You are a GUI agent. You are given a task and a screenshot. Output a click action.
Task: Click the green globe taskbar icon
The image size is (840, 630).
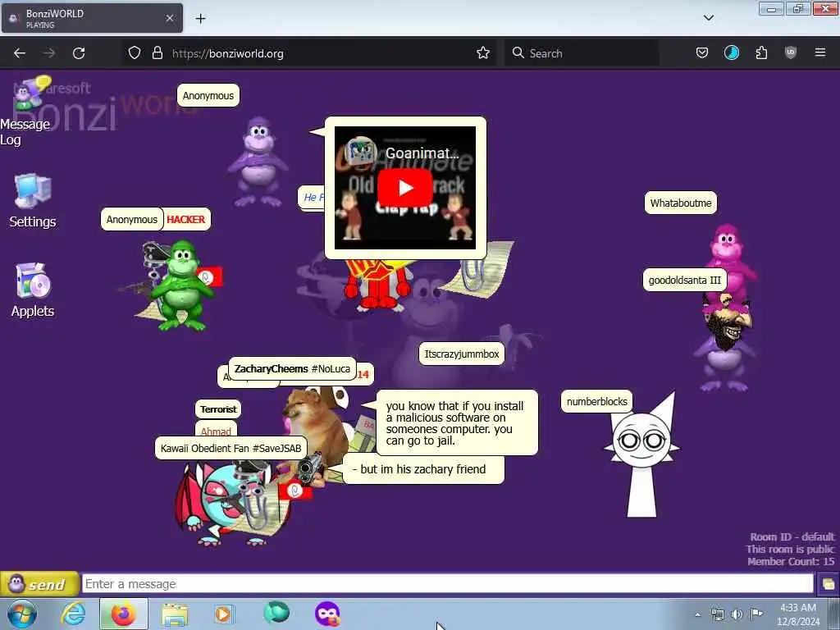click(x=276, y=612)
